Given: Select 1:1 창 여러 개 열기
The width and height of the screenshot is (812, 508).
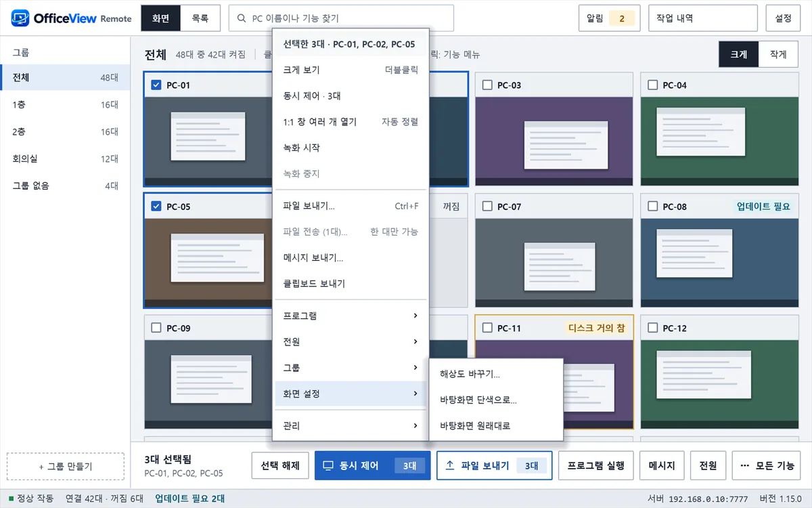Looking at the screenshot, I should coord(351,122).
